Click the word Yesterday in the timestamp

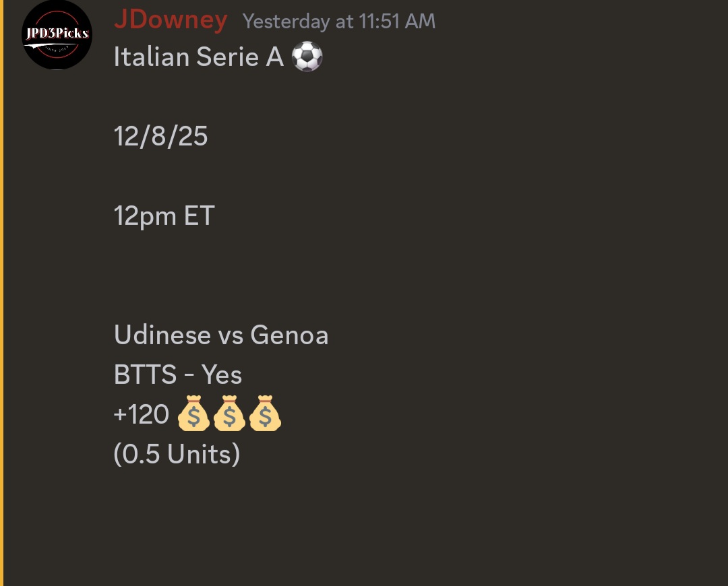(x=287, y=22)
